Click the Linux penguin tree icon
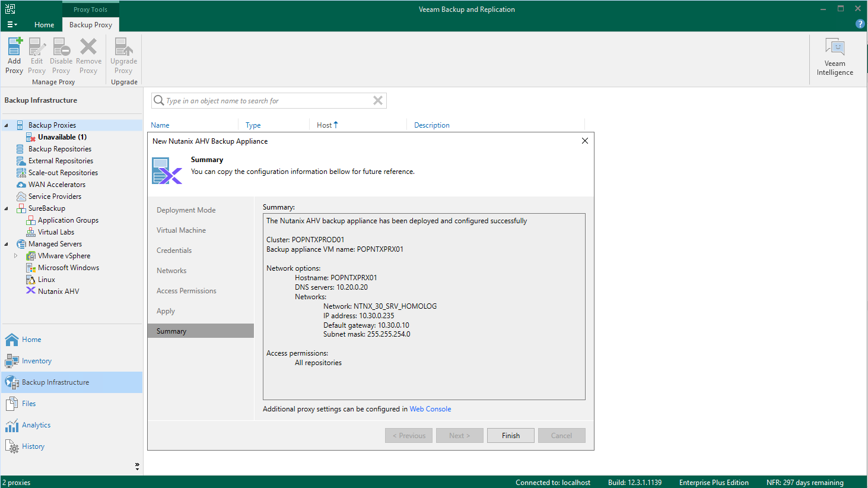The height and width of the screenshot is (488, 868). tap(31, 280)
